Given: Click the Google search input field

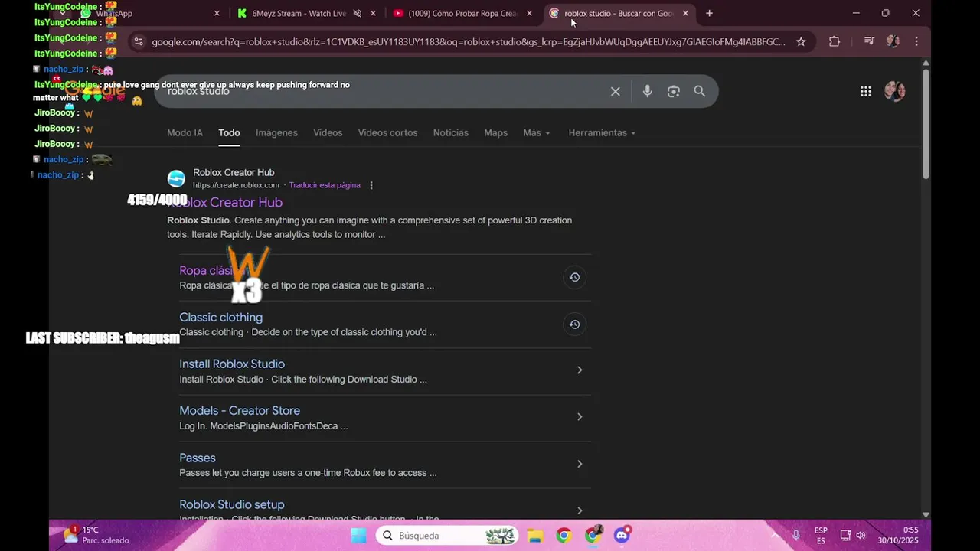Looking at the screenshot, I should click(x=383, y=91).
